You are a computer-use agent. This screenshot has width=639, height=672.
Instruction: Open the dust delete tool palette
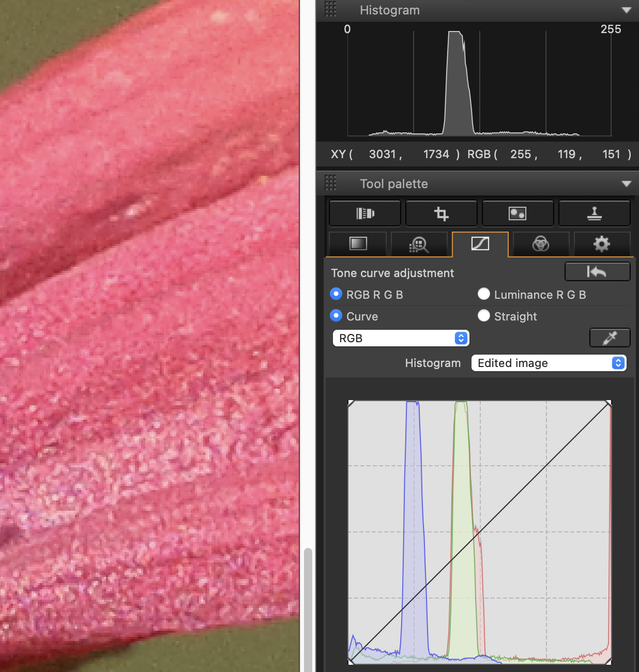point(518,213)
